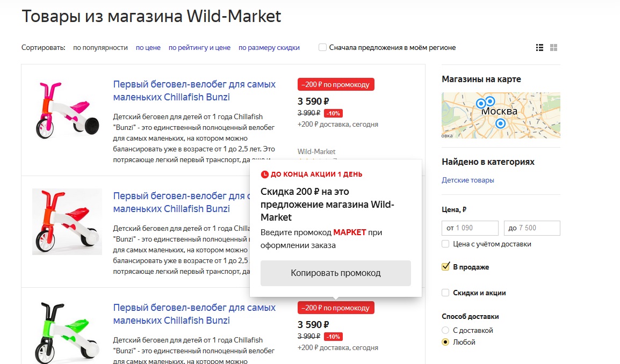620x364 pixels.
Task: Open red Chillafish Bunzi product title
Action: (182, 202)
